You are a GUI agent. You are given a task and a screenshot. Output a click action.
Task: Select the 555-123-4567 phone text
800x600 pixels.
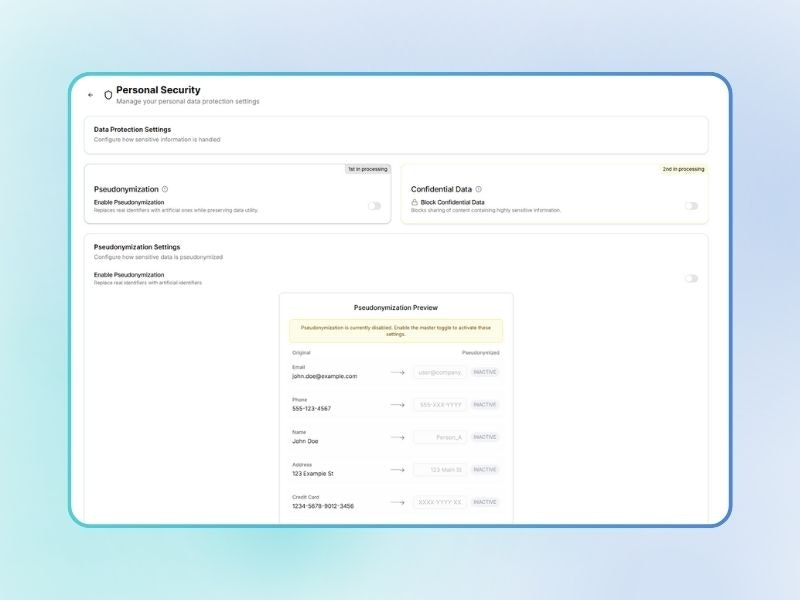coord(311,409)
